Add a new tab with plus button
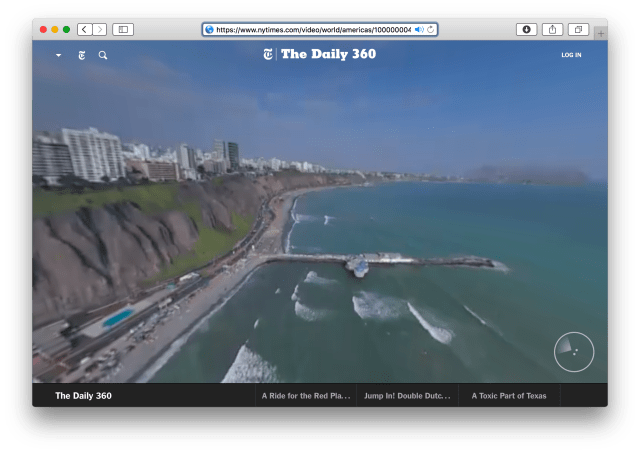The image size is (640, 453). coord(601,33)
